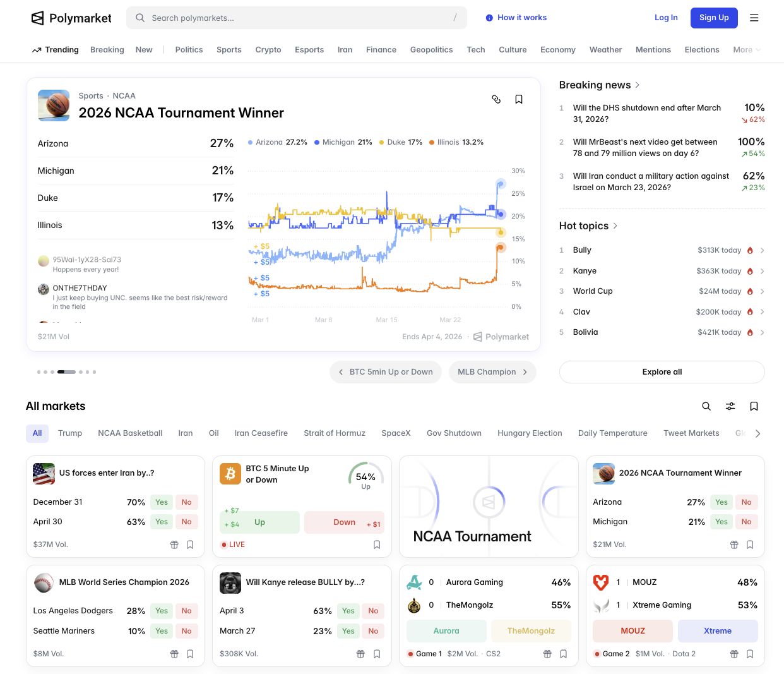Click the All markets bookmark filter icon
This screenshot has width=784, height=674.
(x=754, y=406)
